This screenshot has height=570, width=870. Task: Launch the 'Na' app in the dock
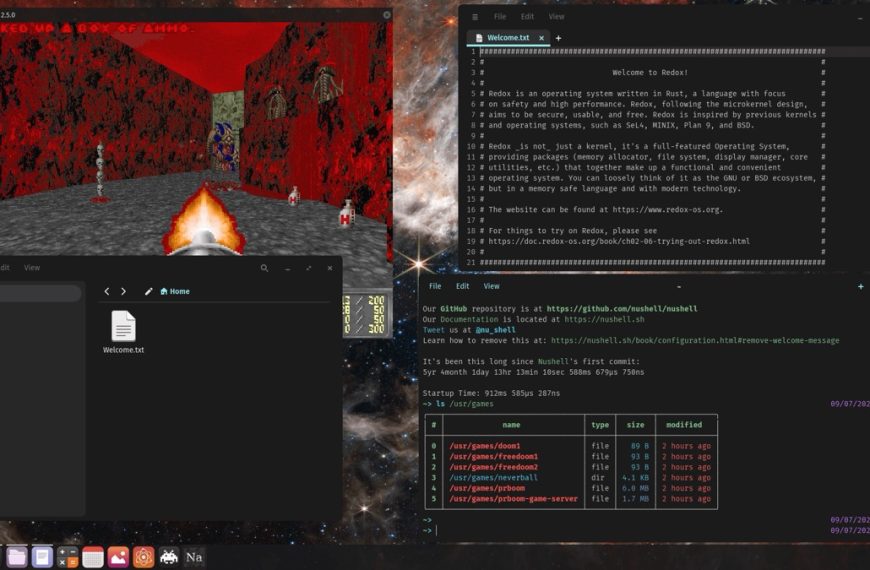click(x=194, y=557)
